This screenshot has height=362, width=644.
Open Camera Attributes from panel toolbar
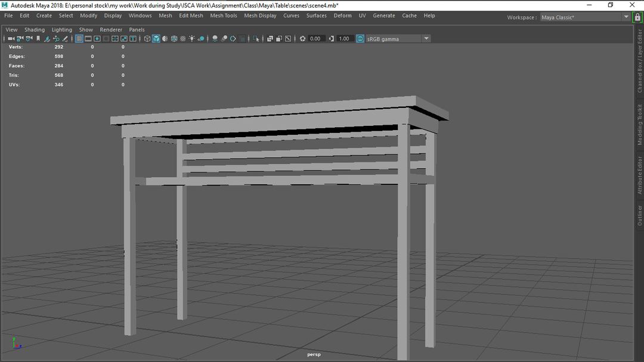click(29, 39)
